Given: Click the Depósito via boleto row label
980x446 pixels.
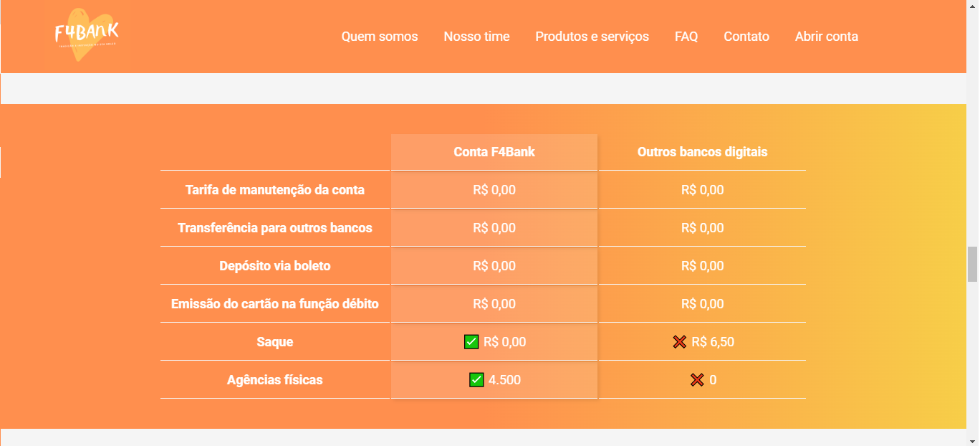Looking at the screenshot, I should tap(275, 265).
